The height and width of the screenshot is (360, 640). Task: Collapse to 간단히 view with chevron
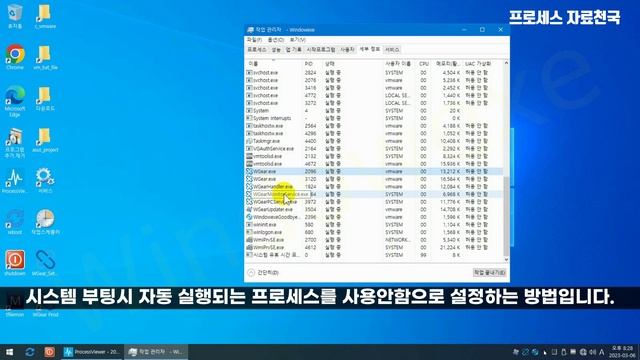pyautogui.click(x=251, y=273)
